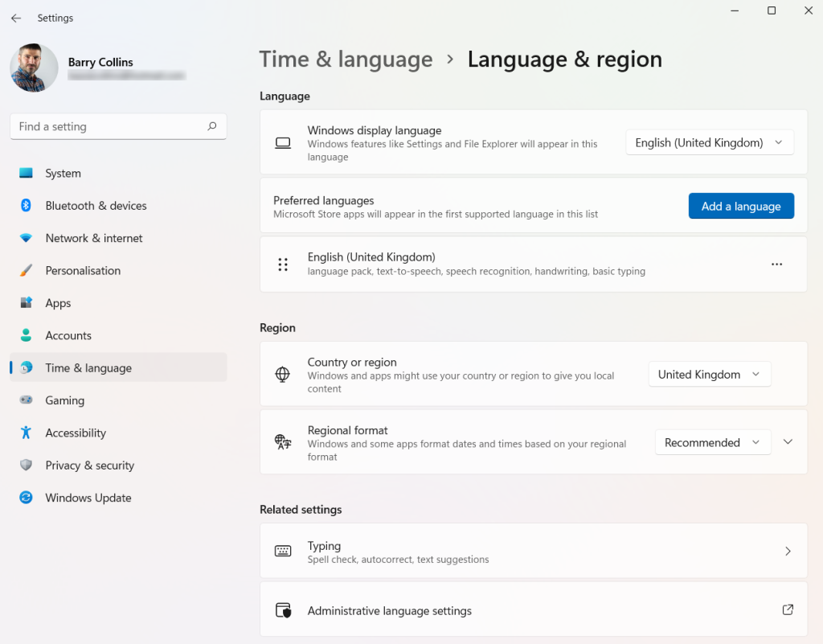Screen dimensions: 823x644
Task: Click the Accounts person icon
Action: click(x=26, y=335)
